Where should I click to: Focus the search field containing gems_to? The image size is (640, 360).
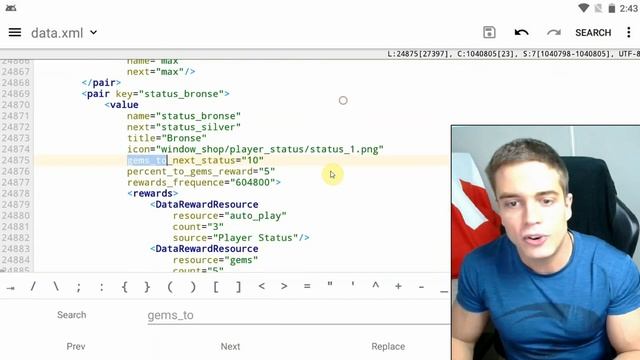[x=299, y=316]
